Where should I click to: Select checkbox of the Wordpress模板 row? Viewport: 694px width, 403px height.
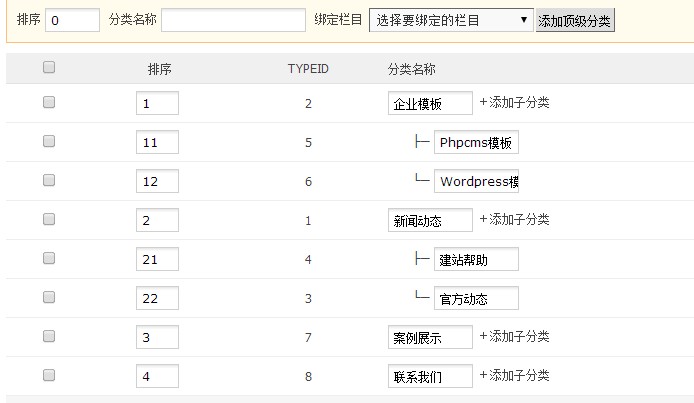point(49,180)
